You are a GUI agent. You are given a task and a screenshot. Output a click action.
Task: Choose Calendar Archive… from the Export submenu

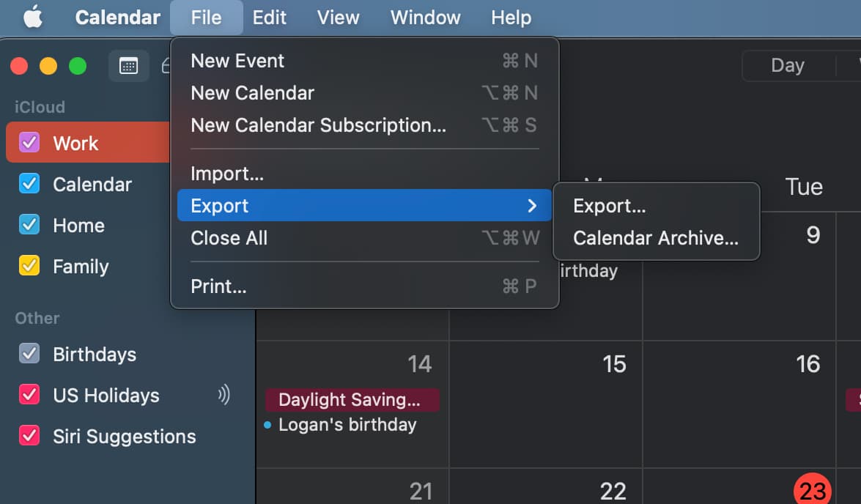[656, 238]
